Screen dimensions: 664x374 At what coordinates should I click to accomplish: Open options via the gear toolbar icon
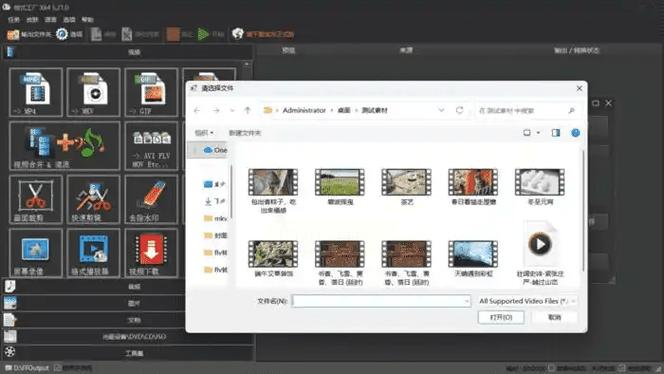(62, 34)
